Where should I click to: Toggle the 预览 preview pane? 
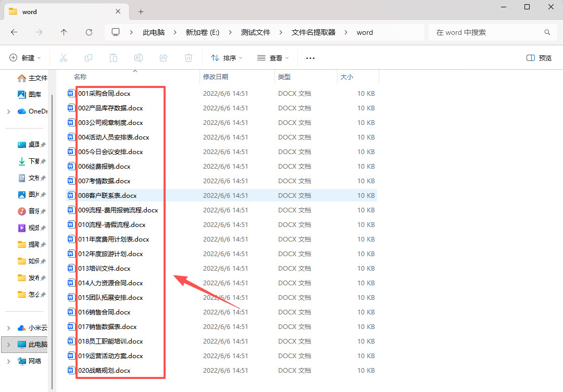point(539,58)
